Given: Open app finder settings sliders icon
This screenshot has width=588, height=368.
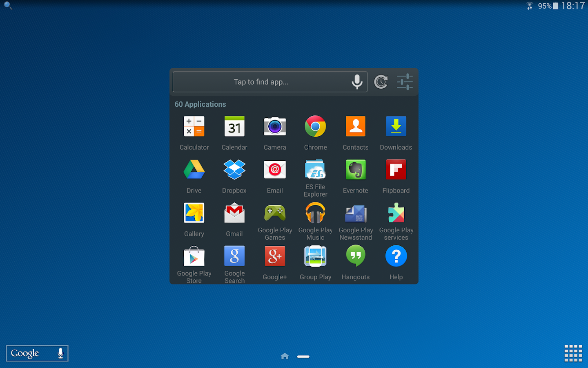Looking at the screenshot, I should click(405, 82).
